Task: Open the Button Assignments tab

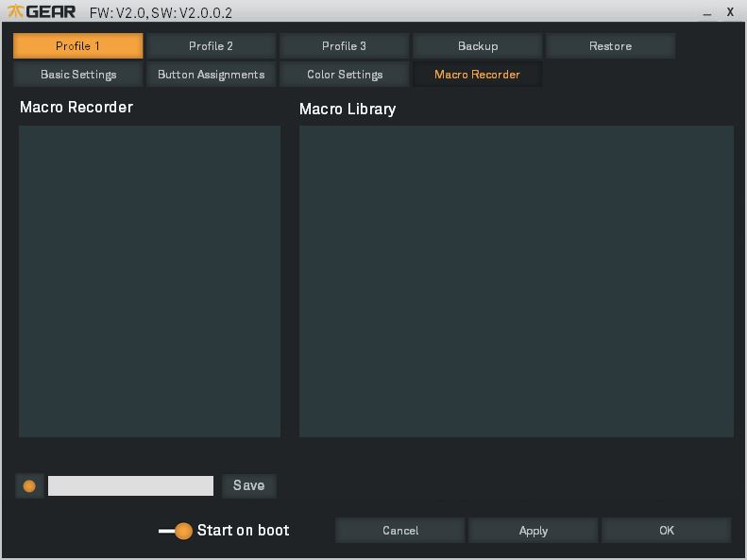Action: coord(211,75)
